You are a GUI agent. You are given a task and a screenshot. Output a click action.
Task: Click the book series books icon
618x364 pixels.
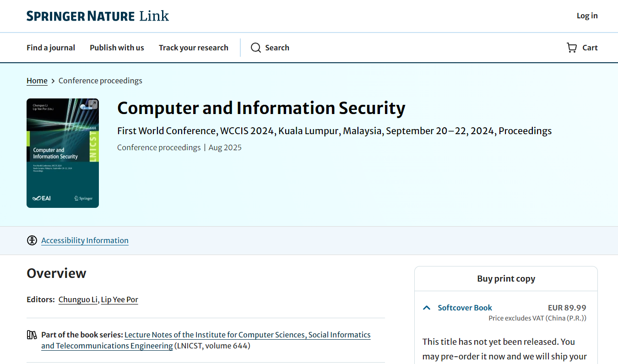point(32,335)
